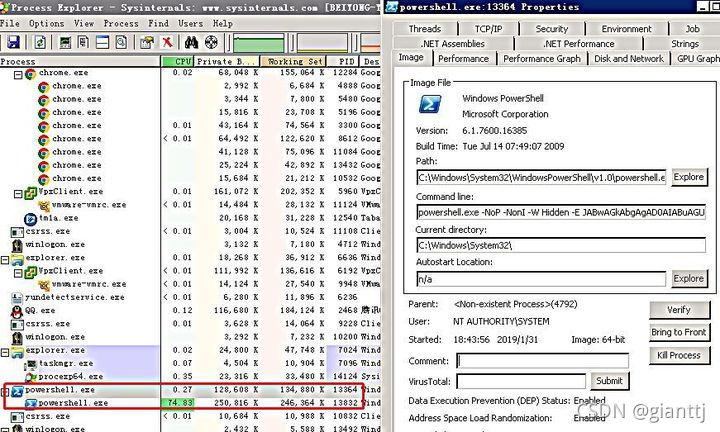Click the red X Kill Process icon
This screenshot has width=720, height=432.
pyautogui.click(x=167, y=43)
